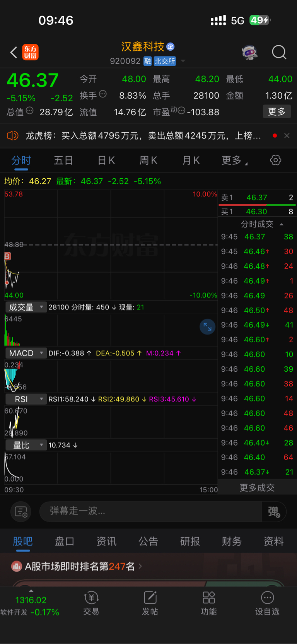Tap the info icon beside 市盈动
The width and height of the screenshot is (297, 644).
click(181, 111)
